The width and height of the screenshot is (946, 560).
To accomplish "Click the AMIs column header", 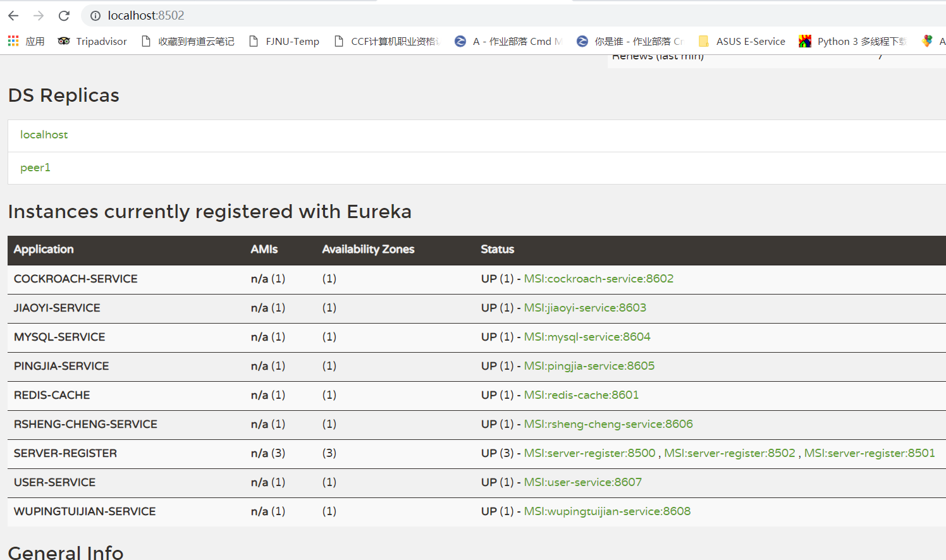I will pos(264,250).
